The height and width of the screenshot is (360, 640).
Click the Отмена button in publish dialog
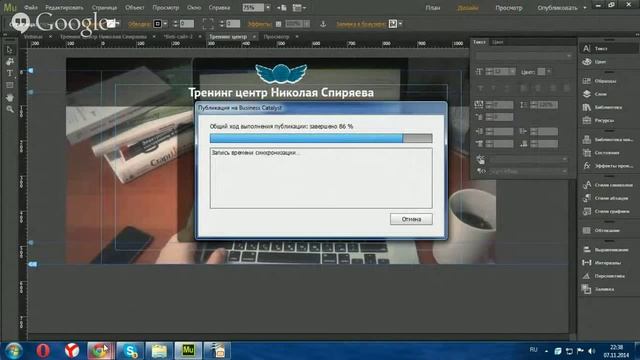click(411, 219)
